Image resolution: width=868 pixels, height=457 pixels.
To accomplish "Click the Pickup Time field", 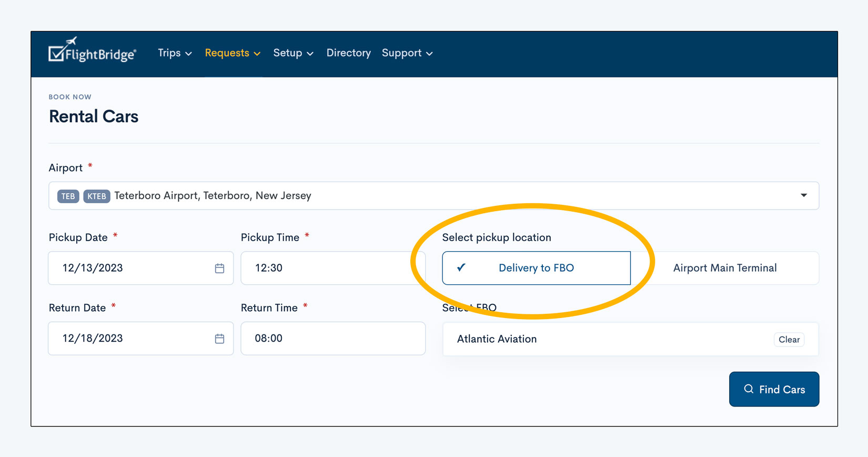I will pyautogui.click(x=332, y=268).
